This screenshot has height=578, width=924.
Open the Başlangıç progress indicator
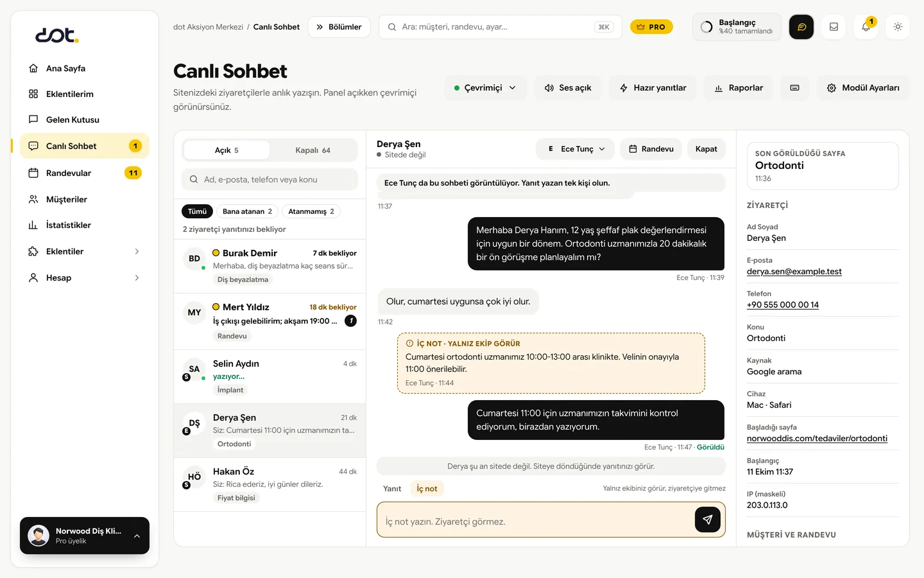pyautogui.click(x=737, y=27)
